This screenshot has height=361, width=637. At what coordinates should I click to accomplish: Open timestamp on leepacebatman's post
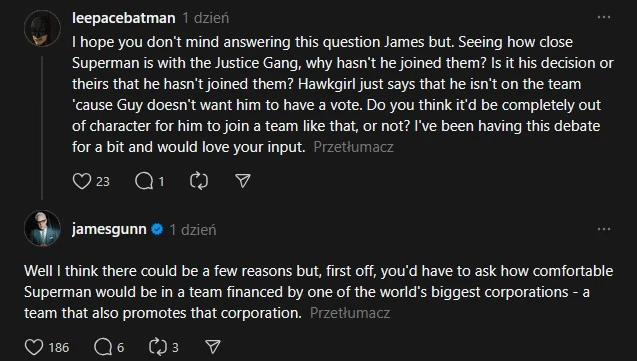(206, 18)
